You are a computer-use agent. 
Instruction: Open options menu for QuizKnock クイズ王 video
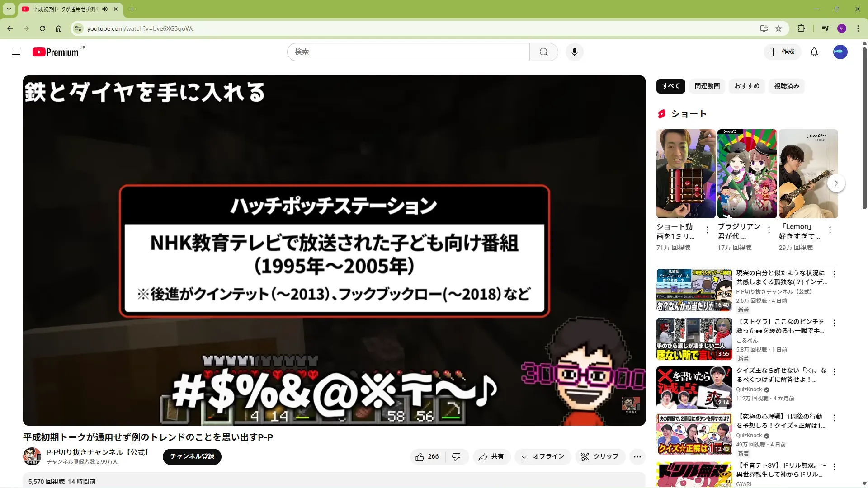click(x=835, y=372)
